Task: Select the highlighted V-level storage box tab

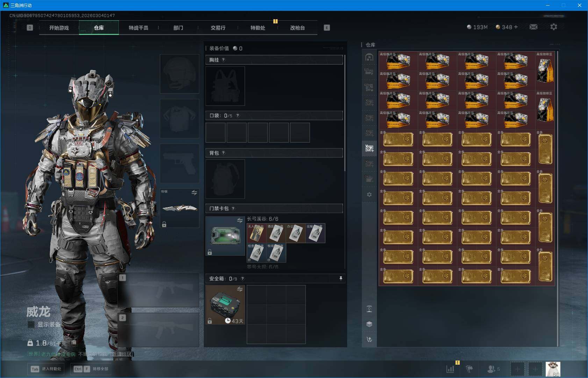Action: tap(369, 148)
